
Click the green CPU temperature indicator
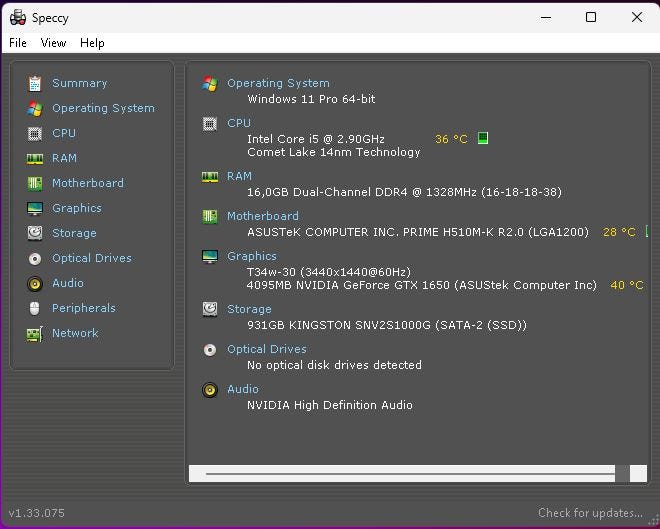click(x=483, y=138)
